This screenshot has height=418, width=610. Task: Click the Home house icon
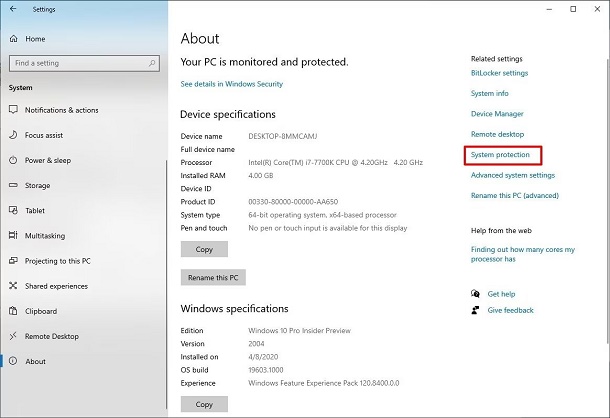point(14,39)
